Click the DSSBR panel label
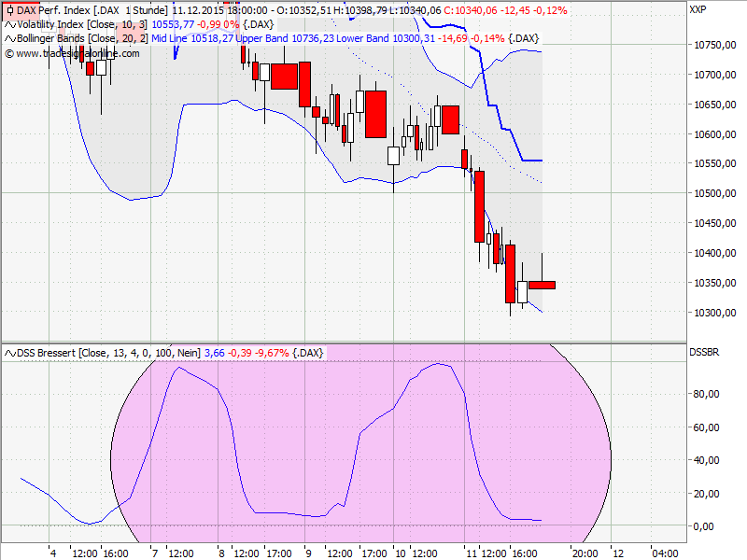The width and height of the screenshot is (747, 560). (706, 353)
